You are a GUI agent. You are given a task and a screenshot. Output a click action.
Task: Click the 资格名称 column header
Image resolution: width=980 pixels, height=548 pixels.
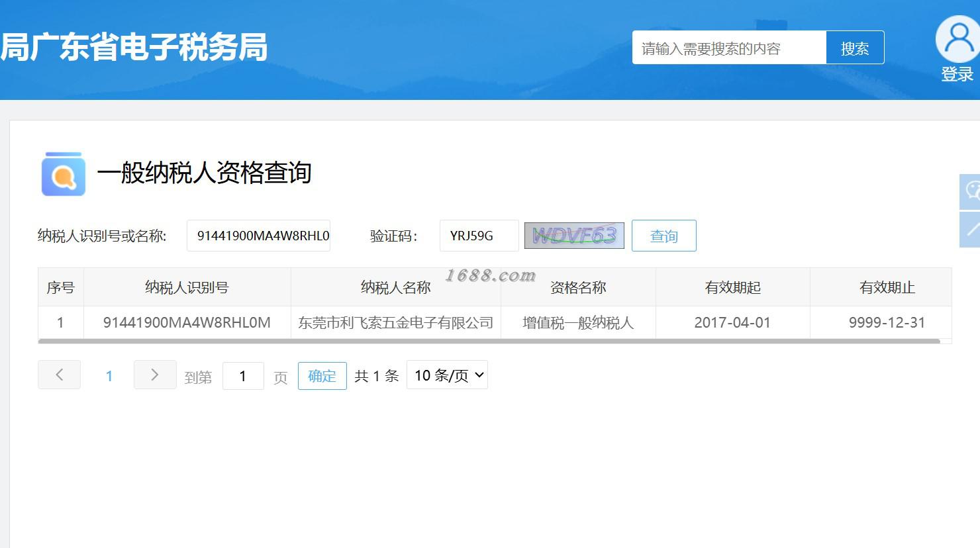(578, 287)
